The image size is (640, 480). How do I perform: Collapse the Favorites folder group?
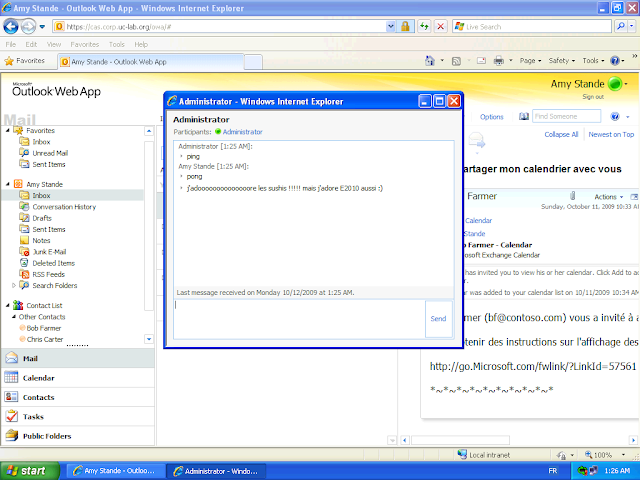pos(8,130)
